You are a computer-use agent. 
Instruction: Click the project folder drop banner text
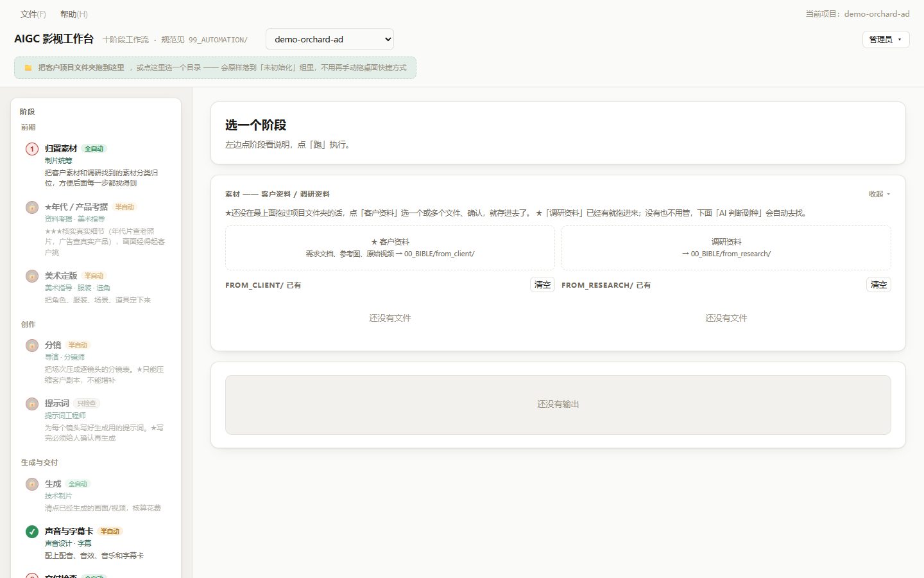[x=222, y=67]
